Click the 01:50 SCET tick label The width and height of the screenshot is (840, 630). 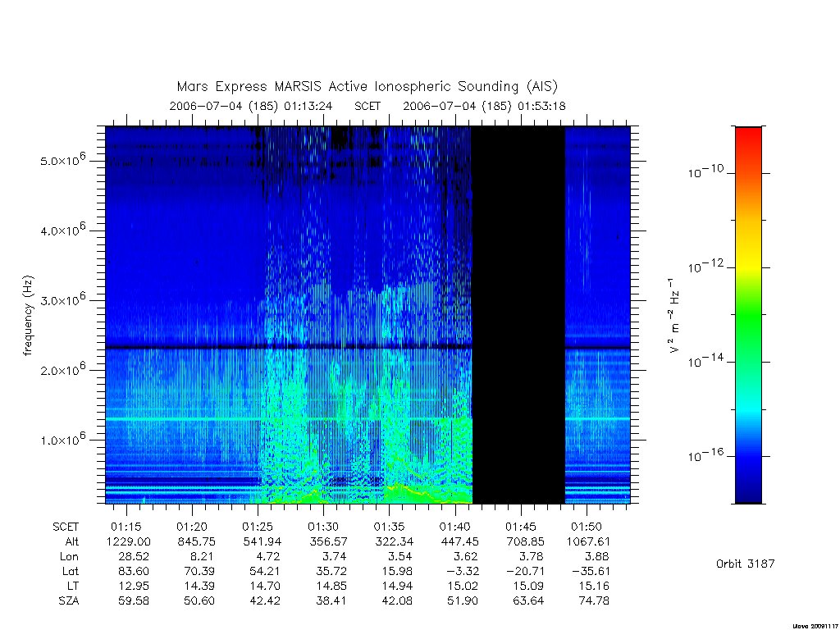point(587,527)
